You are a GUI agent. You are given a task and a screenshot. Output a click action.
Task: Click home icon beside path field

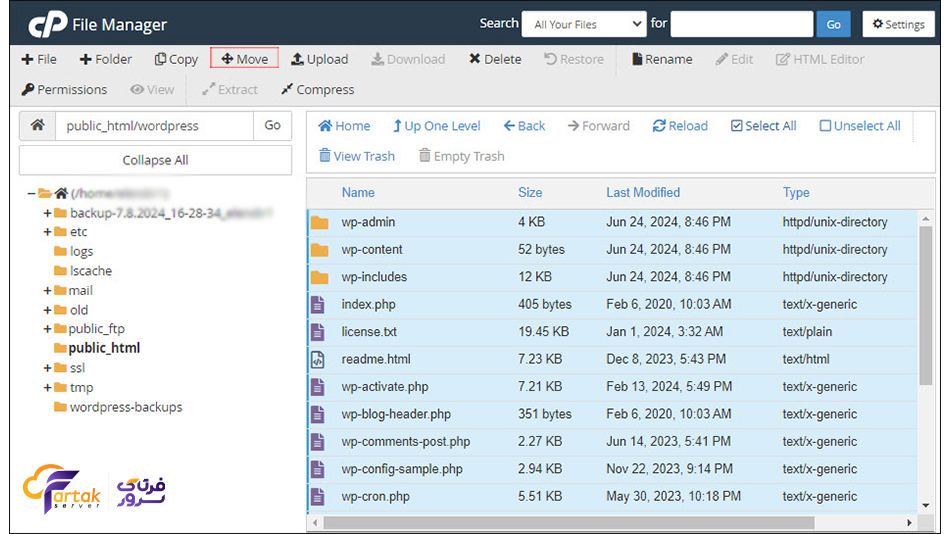coord(37,126)
